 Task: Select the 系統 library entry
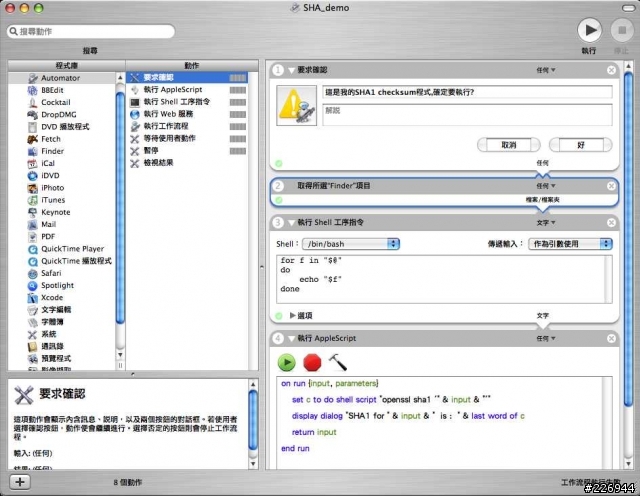pos(62,334)
